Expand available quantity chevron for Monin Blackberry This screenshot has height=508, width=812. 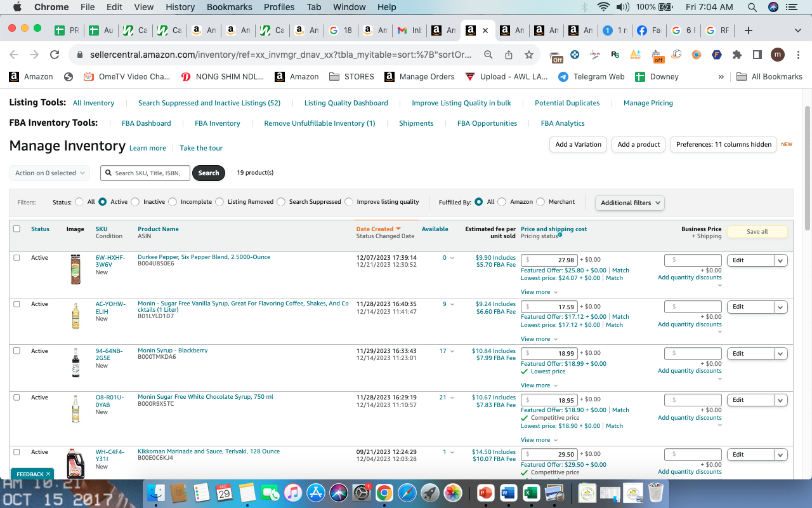452,351
